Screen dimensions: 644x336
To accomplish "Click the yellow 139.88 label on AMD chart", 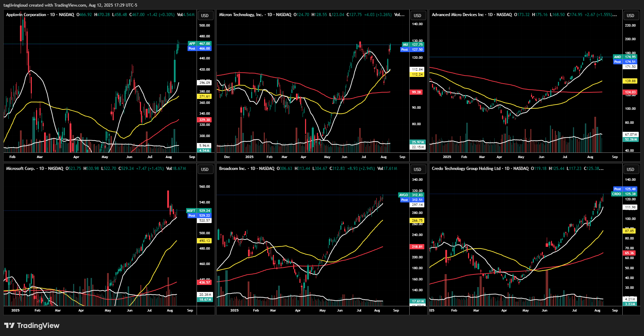I will pos(630,81).
